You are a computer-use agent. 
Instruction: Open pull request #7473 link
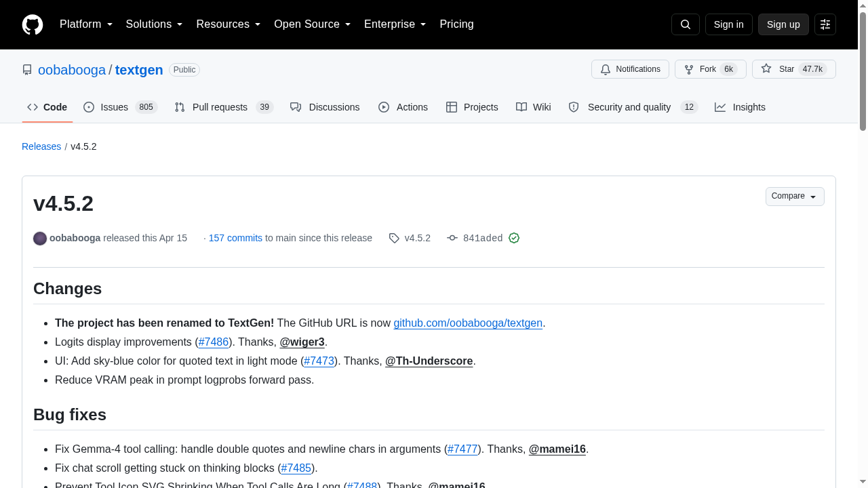coord(319,361)
